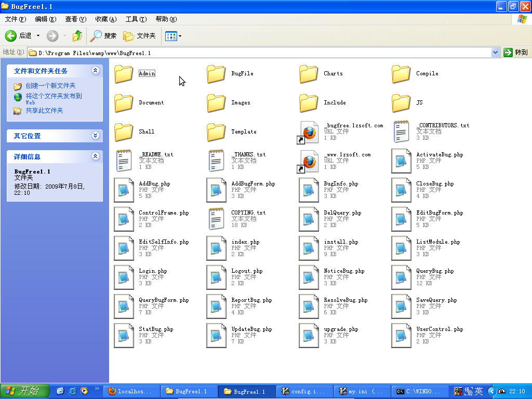Select the Compile folder icon

pos(401,74)
